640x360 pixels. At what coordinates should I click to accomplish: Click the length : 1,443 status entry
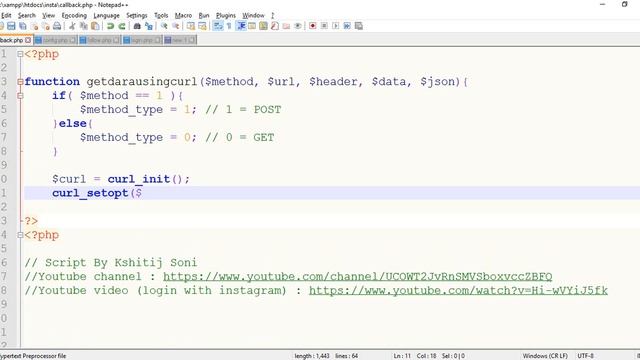coord(312,356)
